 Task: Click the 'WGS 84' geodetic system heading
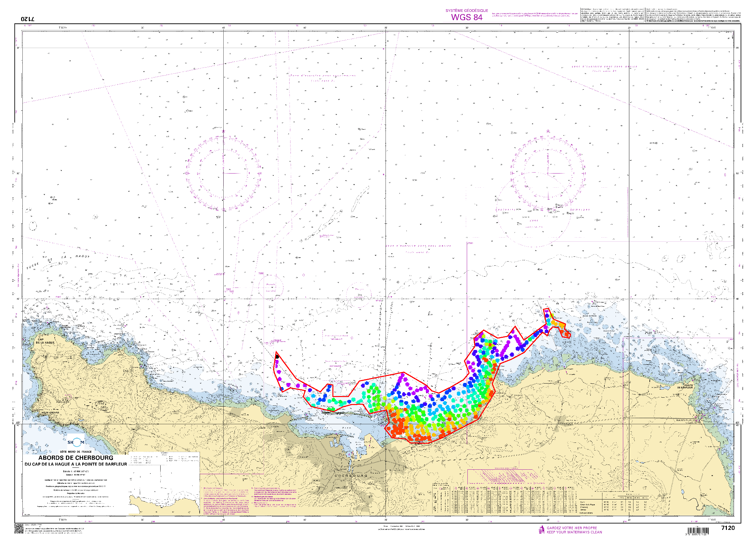pyautogui.click(x=467, y=17)
